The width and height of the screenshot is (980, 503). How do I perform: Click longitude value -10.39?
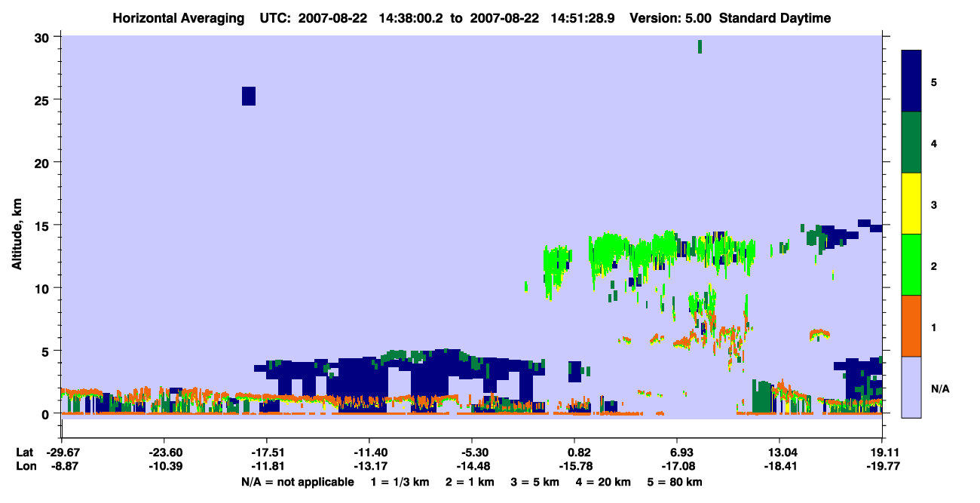click(164, 466)
